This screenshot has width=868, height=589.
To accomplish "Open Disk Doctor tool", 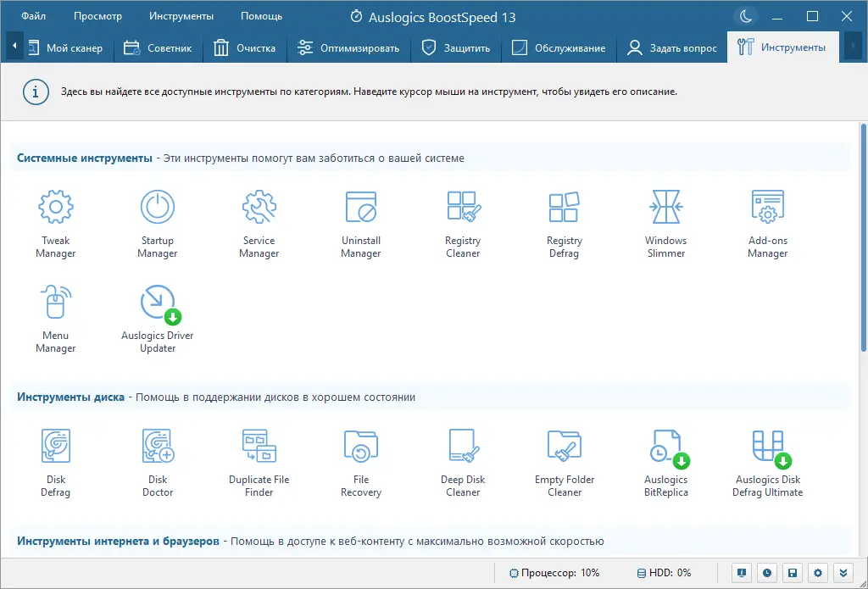I will (x=158, y=463).
